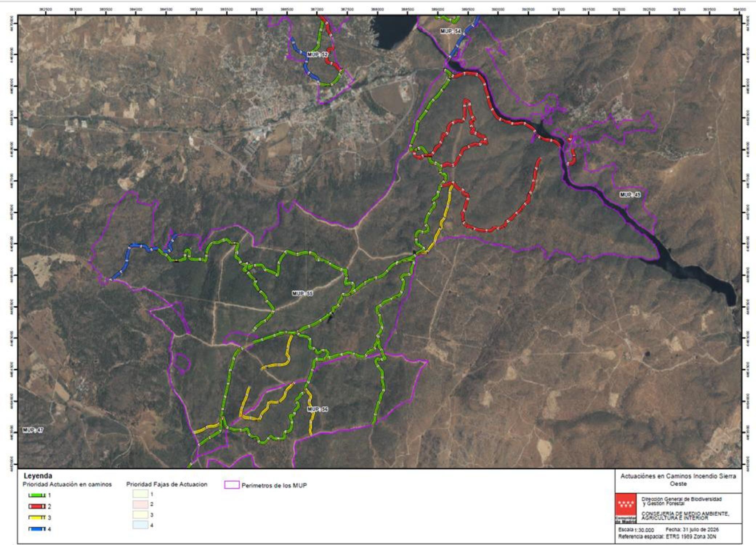This screenshot has height=545, width=756.
Task: Click the 'MUP: 52' map label
Action: (318, 55)
